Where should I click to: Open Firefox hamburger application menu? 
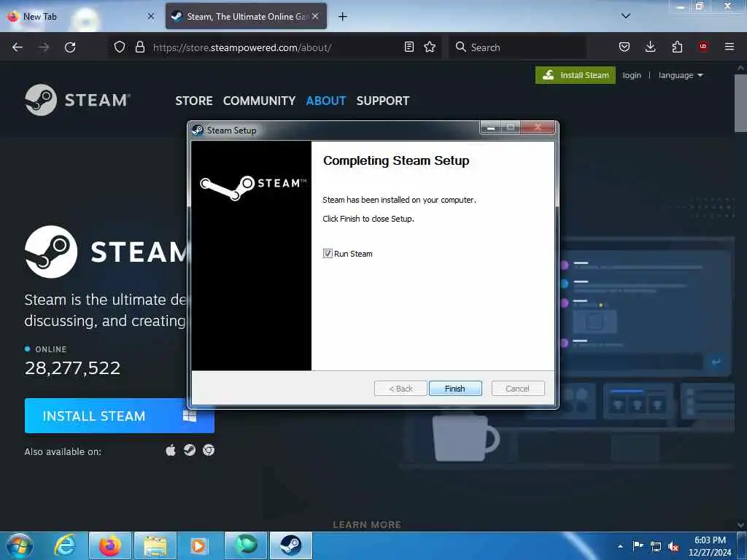pos(729,47)
